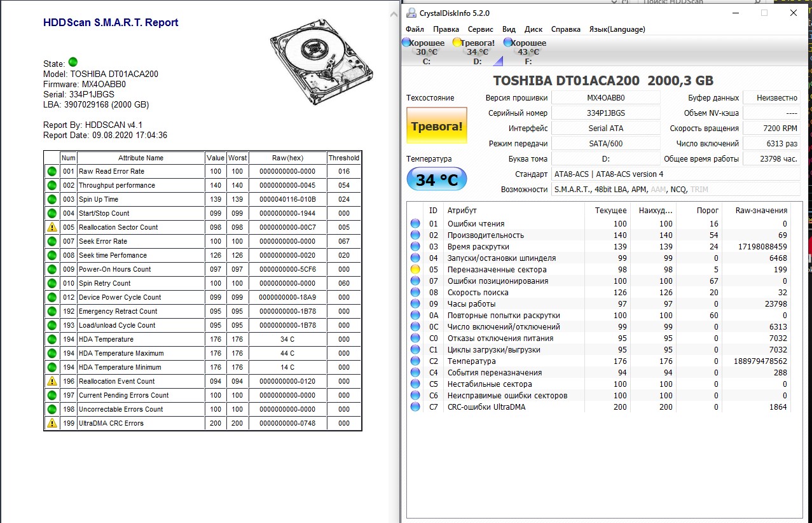Screen dimensions: 812x523
Task: Click the CrystalDiskInfo title bar icon
Action: (x=412, y=13)
